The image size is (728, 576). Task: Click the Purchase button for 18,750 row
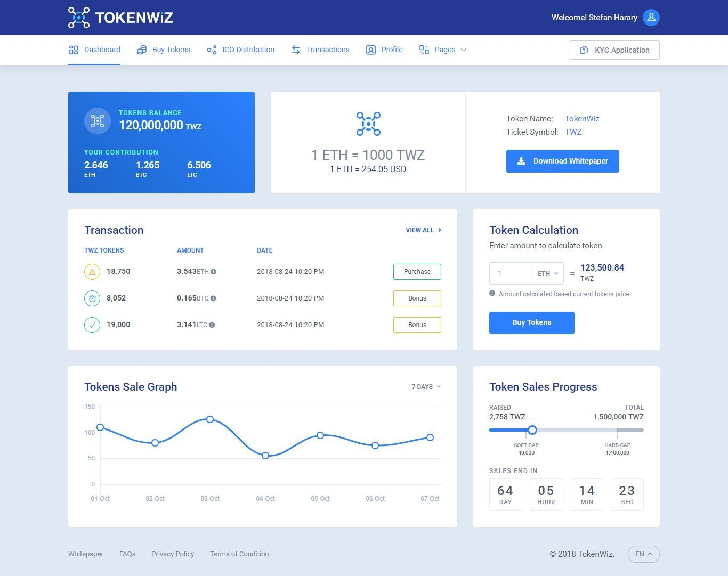tap(417, 272)
